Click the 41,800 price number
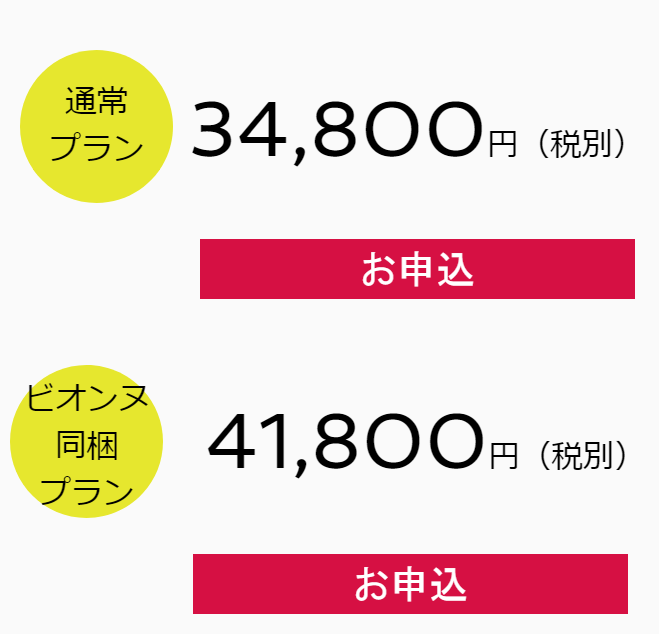Image resolution: width=659 pixels, height=638 pixels. point(345,443)
